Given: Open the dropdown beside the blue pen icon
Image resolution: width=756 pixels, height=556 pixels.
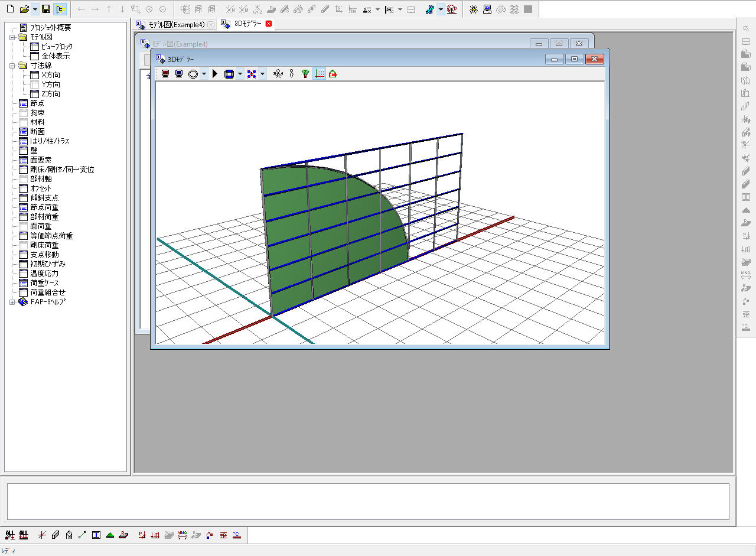Looking at the screenshot, I should click(441, 9).
